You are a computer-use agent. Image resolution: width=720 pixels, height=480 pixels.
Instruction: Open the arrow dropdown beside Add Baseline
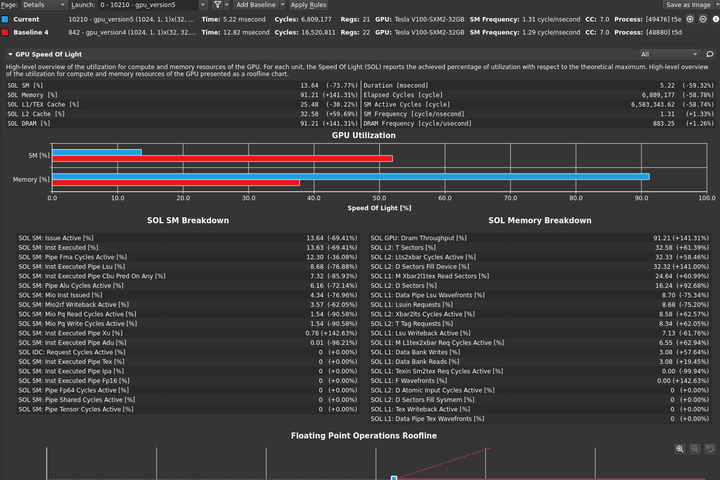tap(282, 5)
